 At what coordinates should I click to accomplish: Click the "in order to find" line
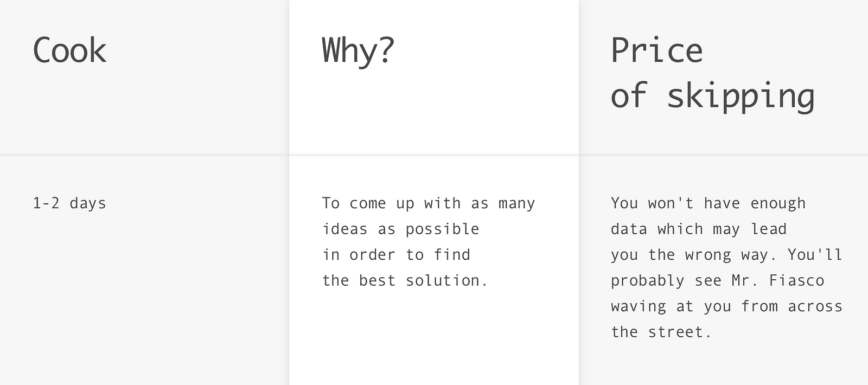point(397,254)
